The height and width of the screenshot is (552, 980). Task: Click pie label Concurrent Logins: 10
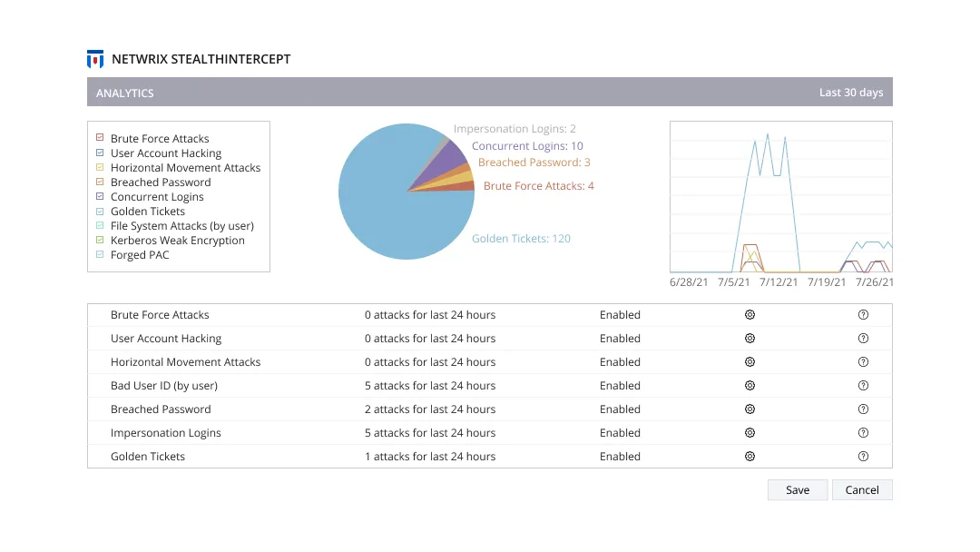[x=527, y=145]
